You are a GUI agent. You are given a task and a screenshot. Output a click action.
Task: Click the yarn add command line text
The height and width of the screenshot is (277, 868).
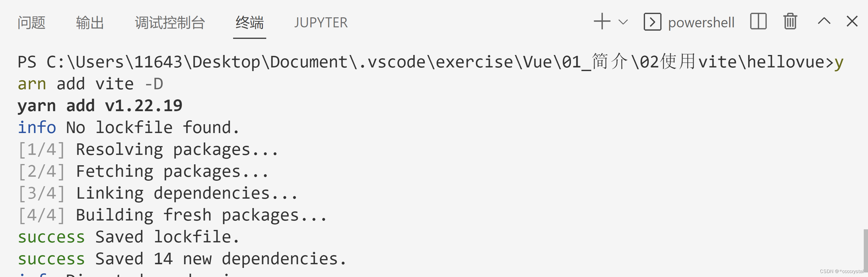coord(100,105)
